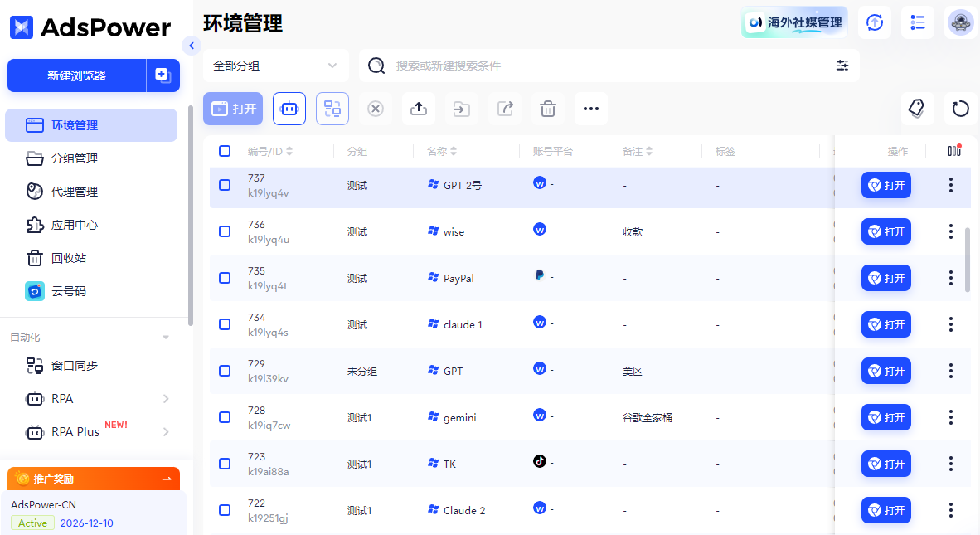
Task: Check the checkbox for GPT 2号 profile
Action: pos(225,185)
